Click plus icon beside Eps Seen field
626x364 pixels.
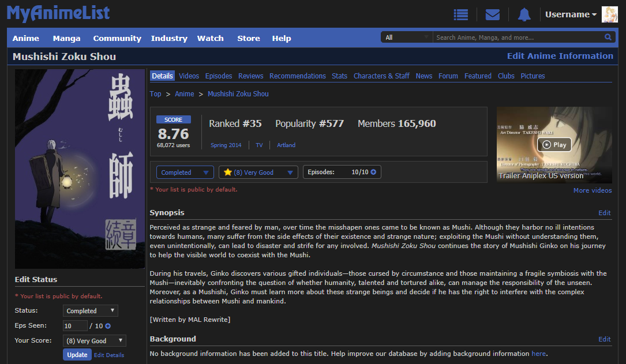click(108, 326)
